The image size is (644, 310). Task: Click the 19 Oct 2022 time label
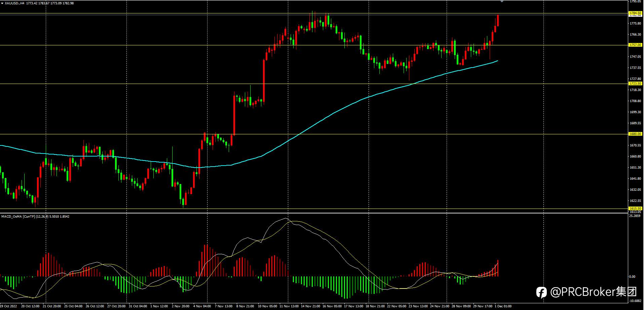8,306
